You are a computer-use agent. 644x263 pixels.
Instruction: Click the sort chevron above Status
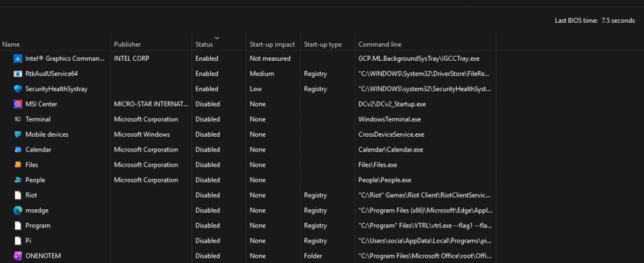click(x=217, y=38)
